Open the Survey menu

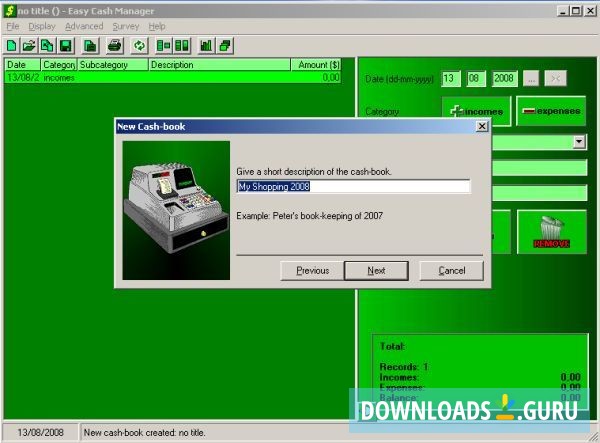click(x=126, y=26)
